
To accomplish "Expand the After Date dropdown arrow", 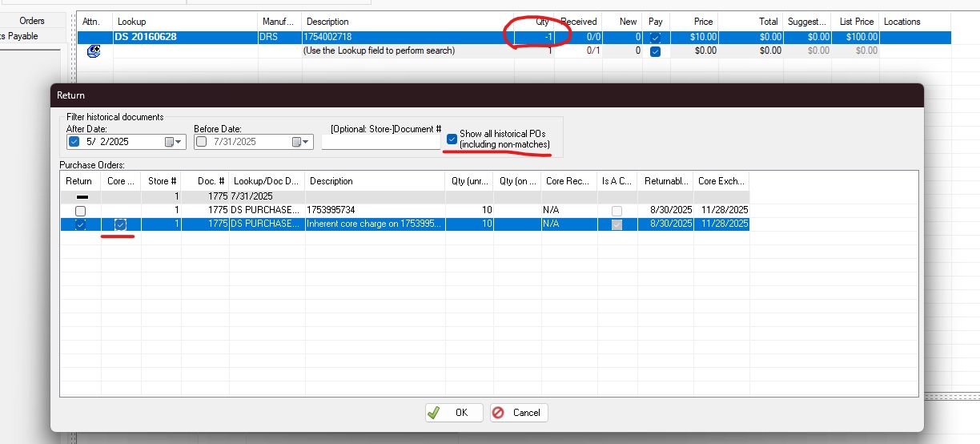I will click(x=180, y=143).
